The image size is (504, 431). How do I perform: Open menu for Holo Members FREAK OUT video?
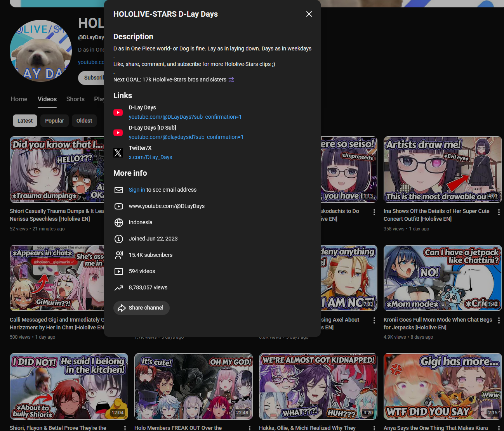click(250, 428)
